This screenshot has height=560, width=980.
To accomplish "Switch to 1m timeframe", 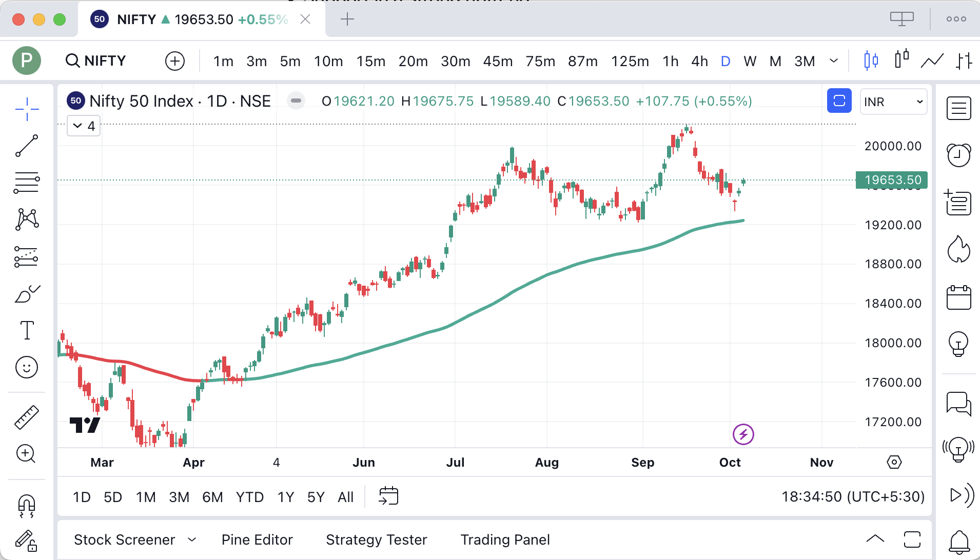I will point(223,61).
